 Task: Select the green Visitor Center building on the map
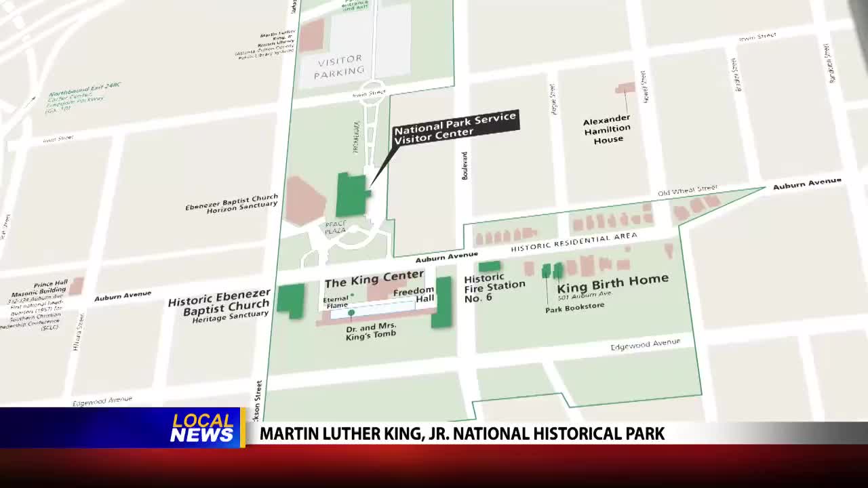click(x=353, y=195)
